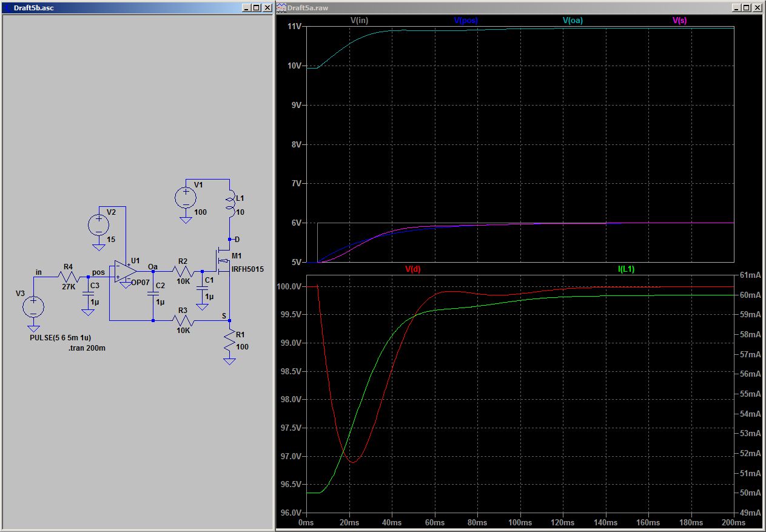This screenshot has height=532, width=766.
Task: Click the ground symbol below V2
Action: click(98, 247)
